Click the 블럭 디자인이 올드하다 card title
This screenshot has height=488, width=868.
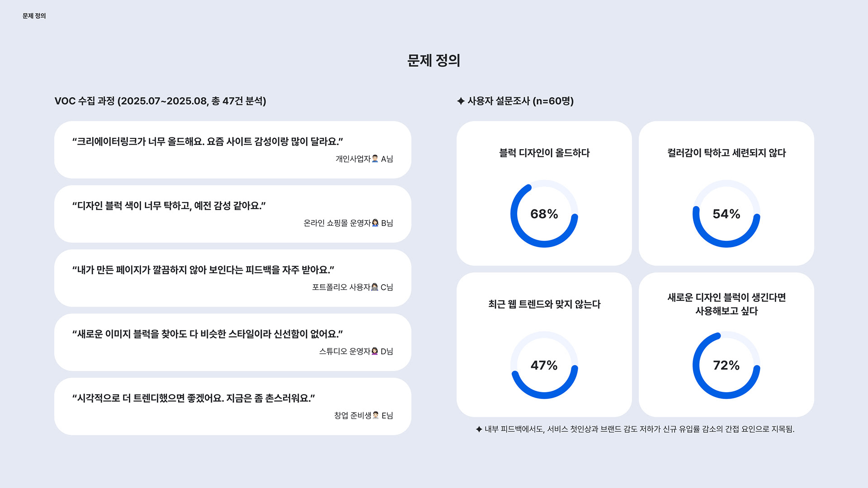point(544,153)
